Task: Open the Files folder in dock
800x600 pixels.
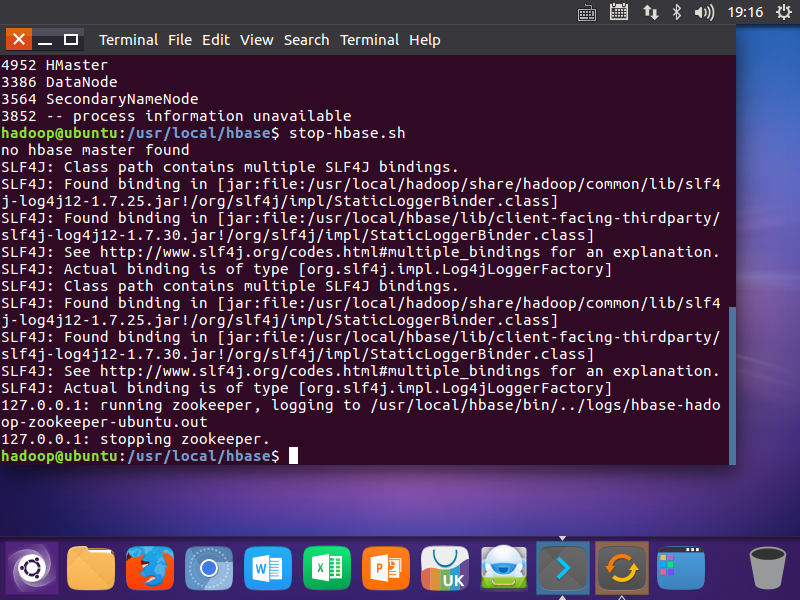Action: pos(91,568)
